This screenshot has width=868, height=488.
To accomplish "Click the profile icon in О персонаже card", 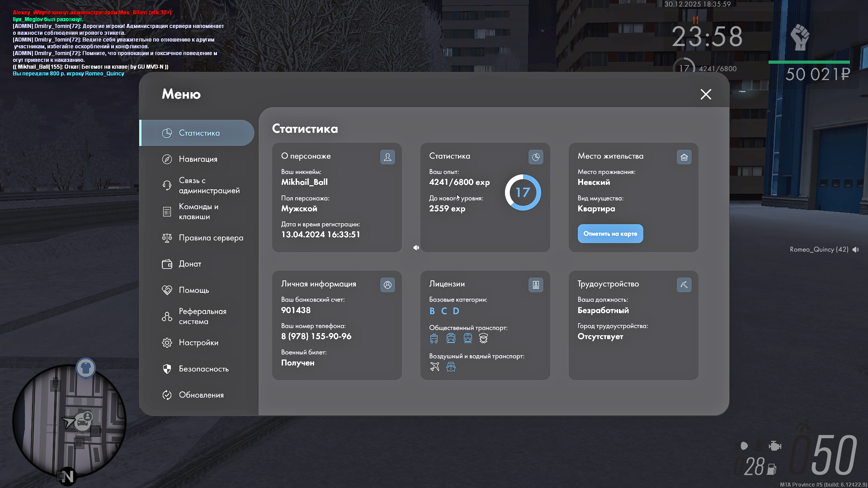I will pos(387,157).
